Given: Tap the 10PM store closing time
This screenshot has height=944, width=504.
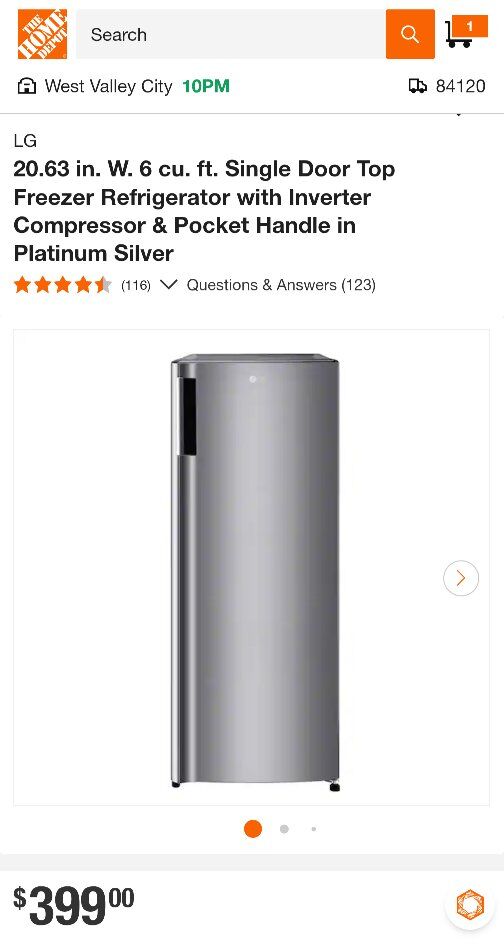Looking at the screenshot, I should coord(206,87).
